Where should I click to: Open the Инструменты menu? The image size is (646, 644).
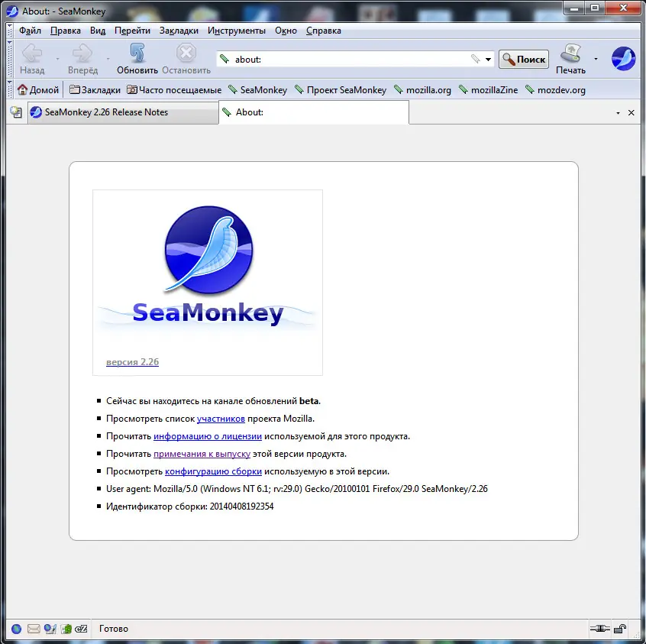point(237,31)
